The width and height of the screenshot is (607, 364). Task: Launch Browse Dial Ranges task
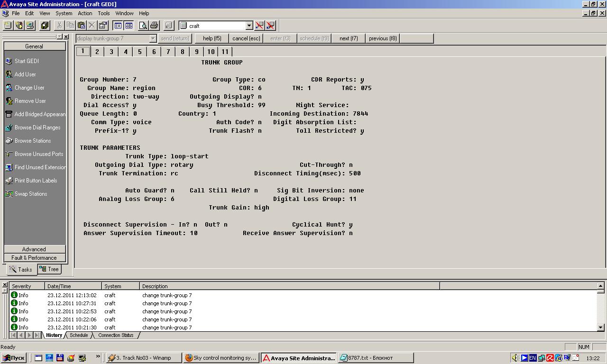[x=33, y=127]
